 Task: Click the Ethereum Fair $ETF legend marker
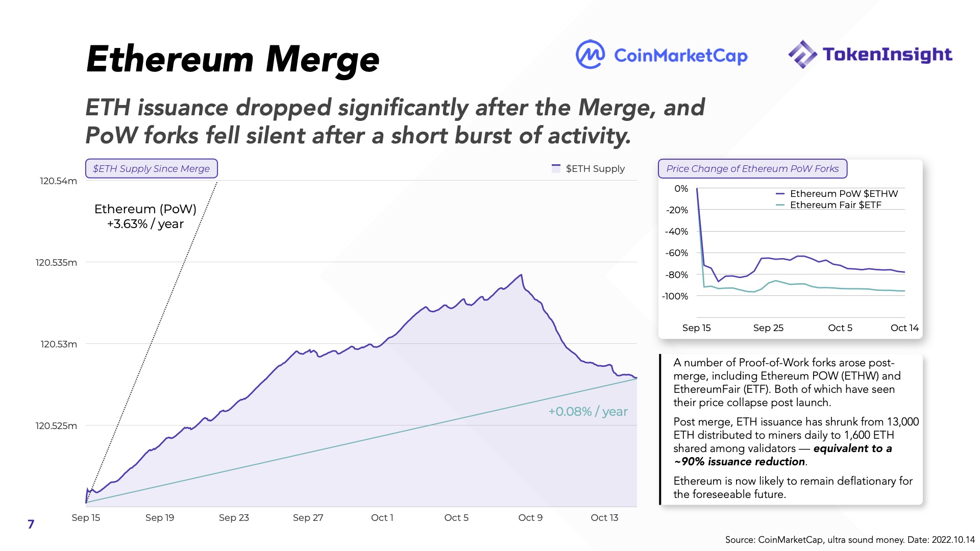click(779, 205)
